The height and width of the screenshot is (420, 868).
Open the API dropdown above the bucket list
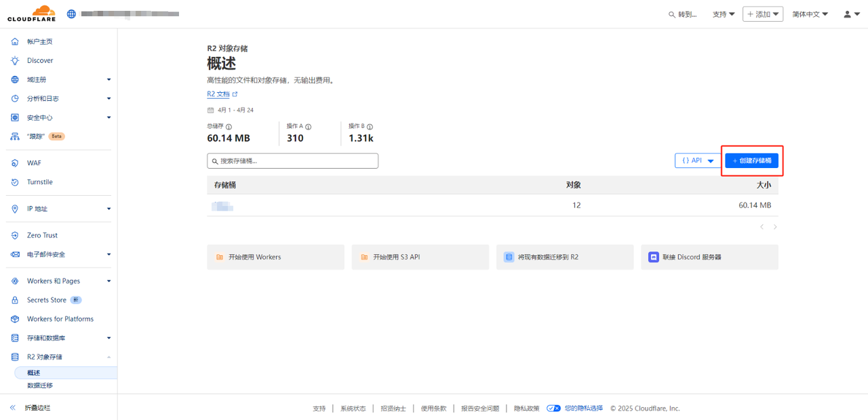697,161
